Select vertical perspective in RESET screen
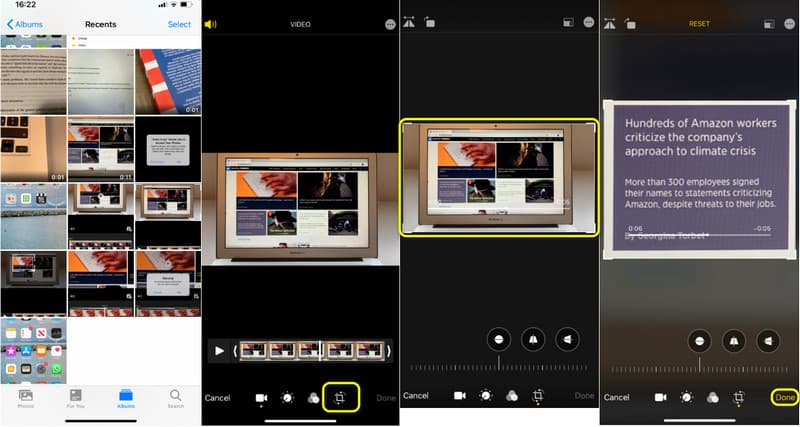Viewport: 800px width, 427px height. 734,341
